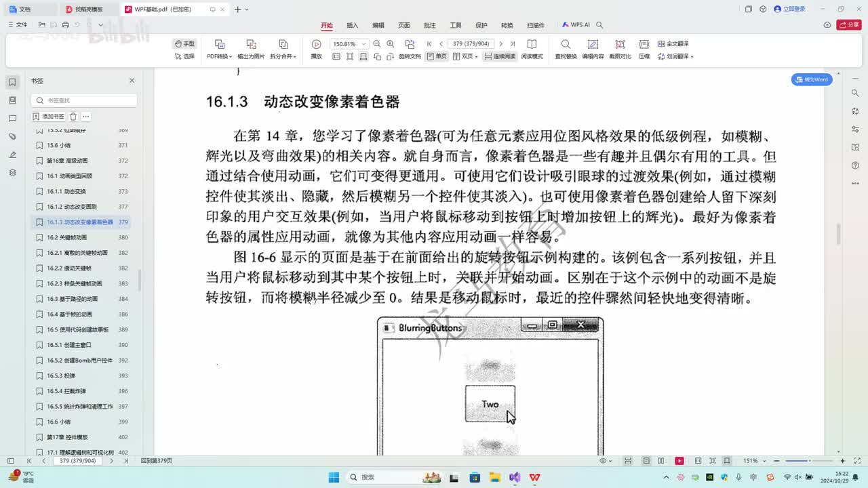Click the status bar zoom in plus
Viewport: 868px width, 488px height.
coord(842,461)
